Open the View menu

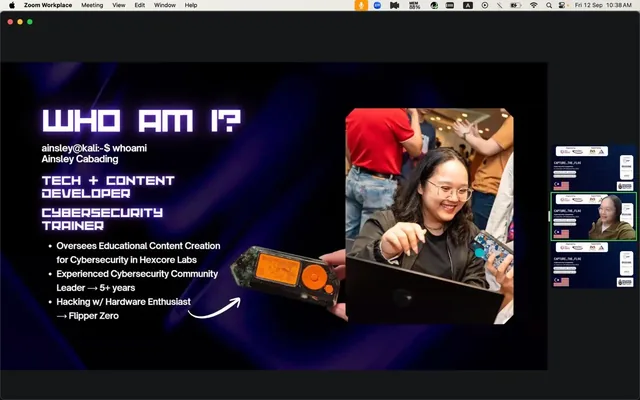(119, 5)
